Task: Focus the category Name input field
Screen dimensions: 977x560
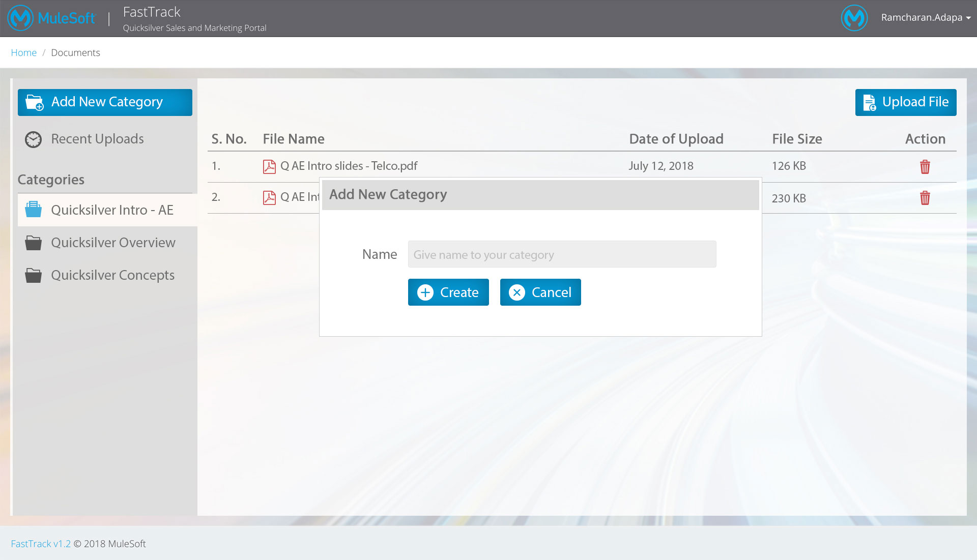Action: pos(562,254)
